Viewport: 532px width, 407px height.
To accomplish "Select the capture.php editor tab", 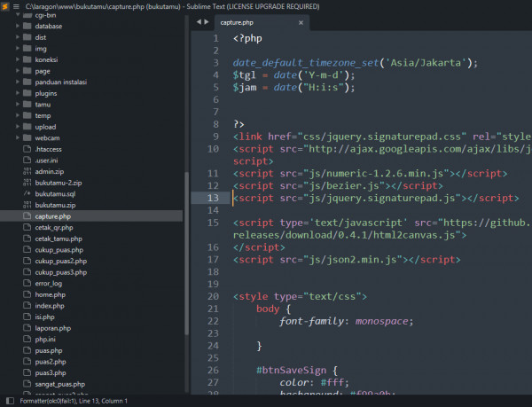I will pyautogui.click(x=262, y=23).
